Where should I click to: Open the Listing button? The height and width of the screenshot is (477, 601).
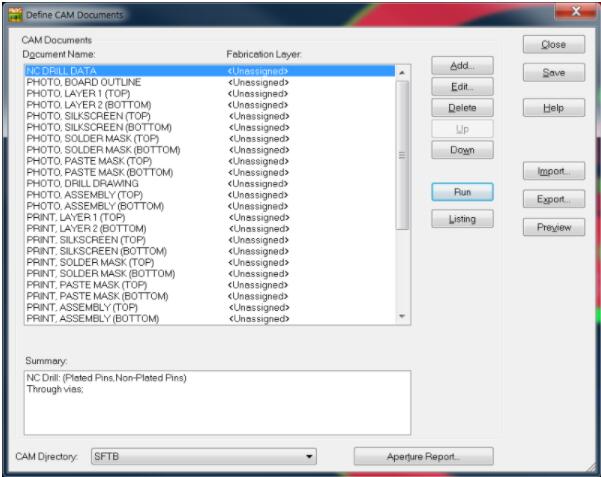click(462, 219)
